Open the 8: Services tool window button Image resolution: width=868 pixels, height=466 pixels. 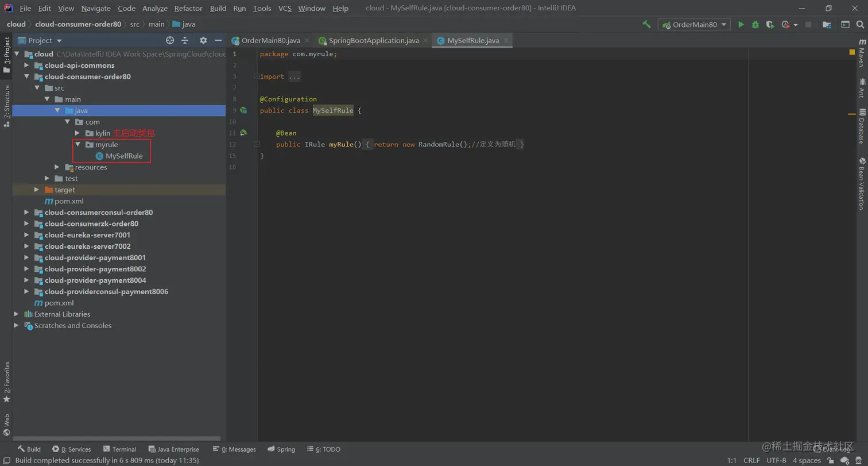point(71,449)
